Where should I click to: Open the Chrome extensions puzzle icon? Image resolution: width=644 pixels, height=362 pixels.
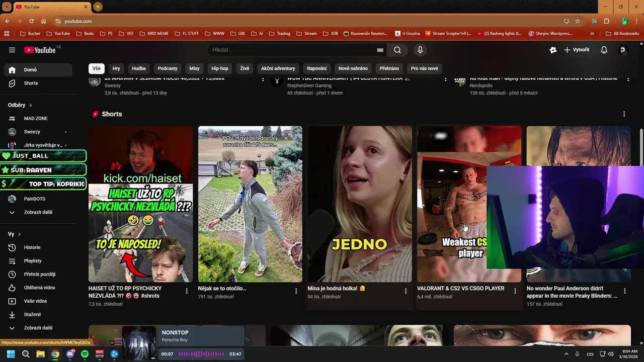tap(606, 21)
